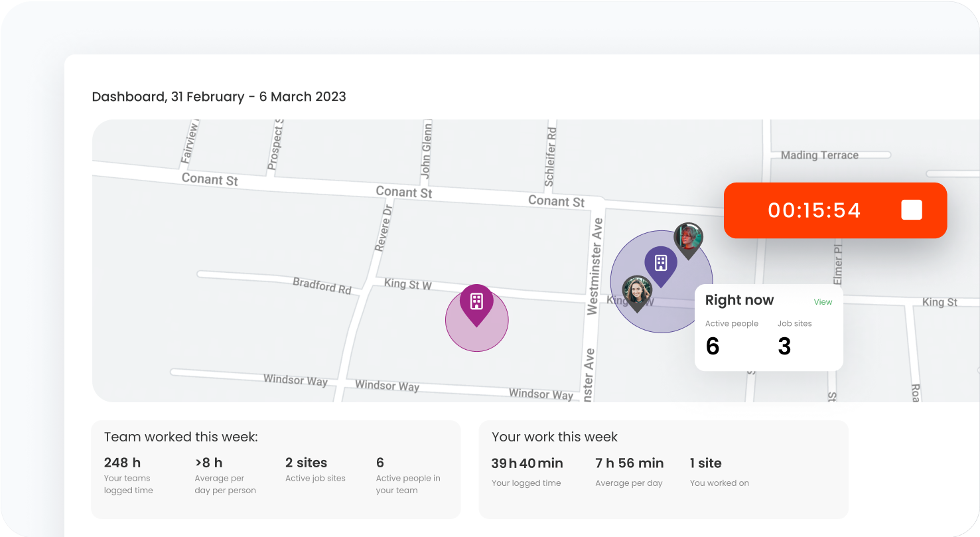Click the Mading Terrace map label
Image resolution: width=980 pixels, height=537 pixels.
[819, 155]
